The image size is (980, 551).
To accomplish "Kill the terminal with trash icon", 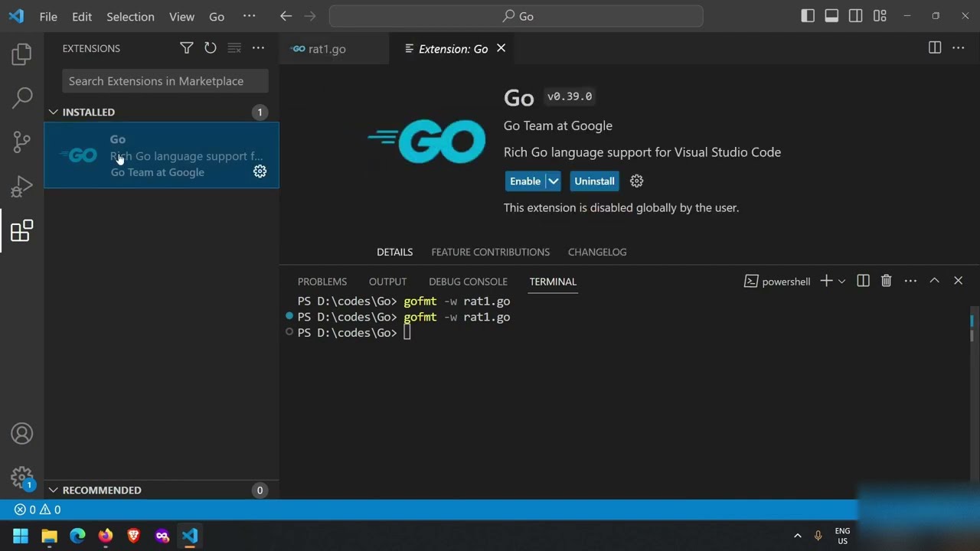I will click(886, 281).
